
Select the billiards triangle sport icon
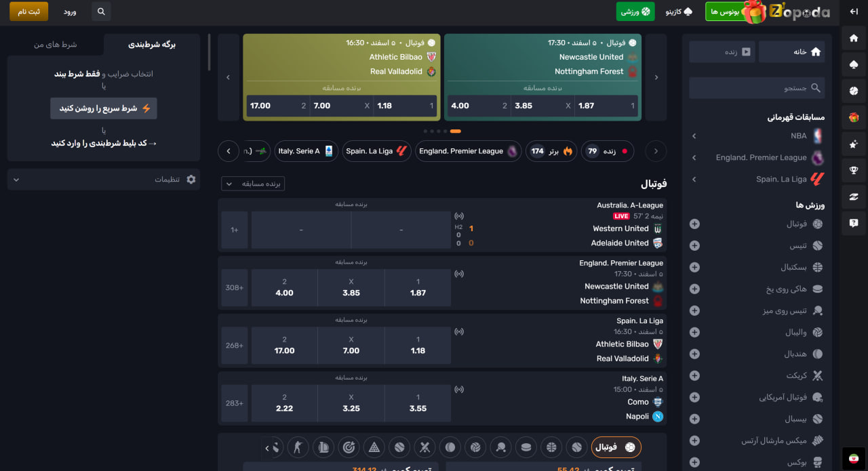pos(374,447)
